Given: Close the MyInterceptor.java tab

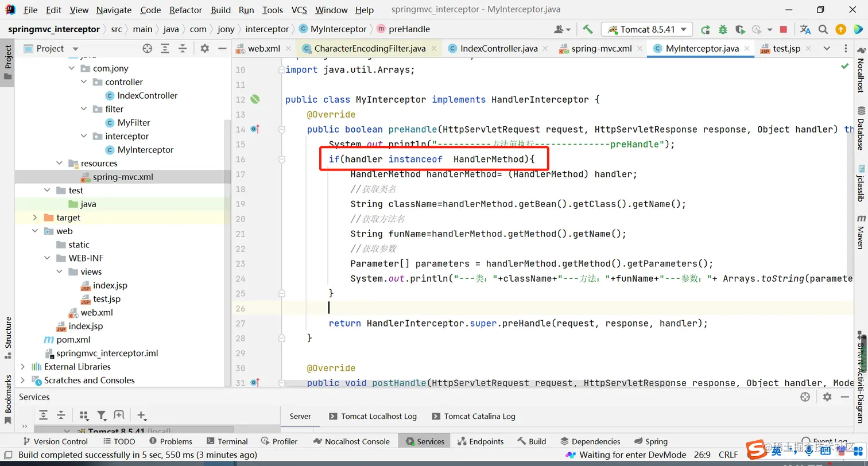Looking at the screenshot, I should (746, 49).
